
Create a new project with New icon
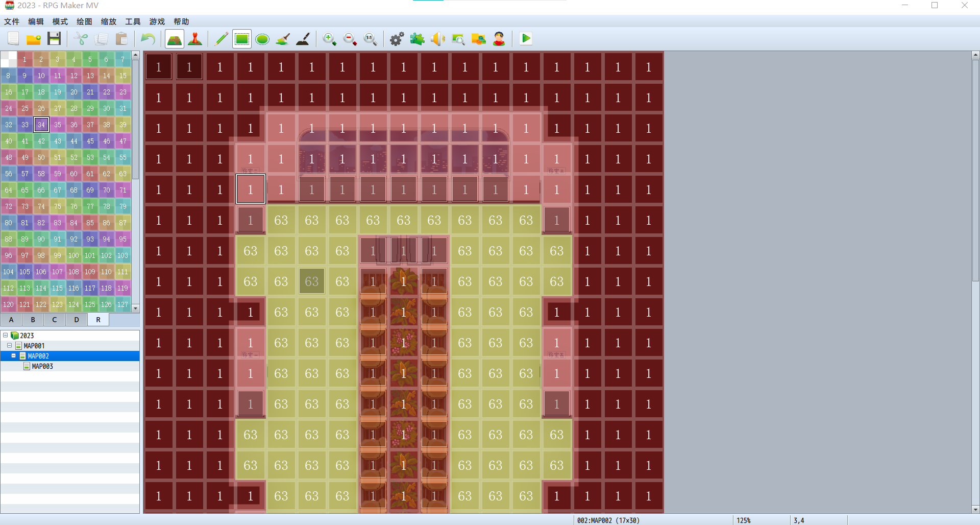[x=13, y=39]
